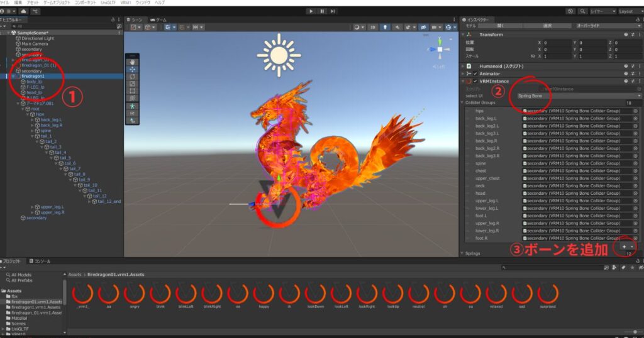Image resolution: width=644 pixels, height=338 pixels.
Task: Select the combined Transform tool
Action: [x=132, y=98]
